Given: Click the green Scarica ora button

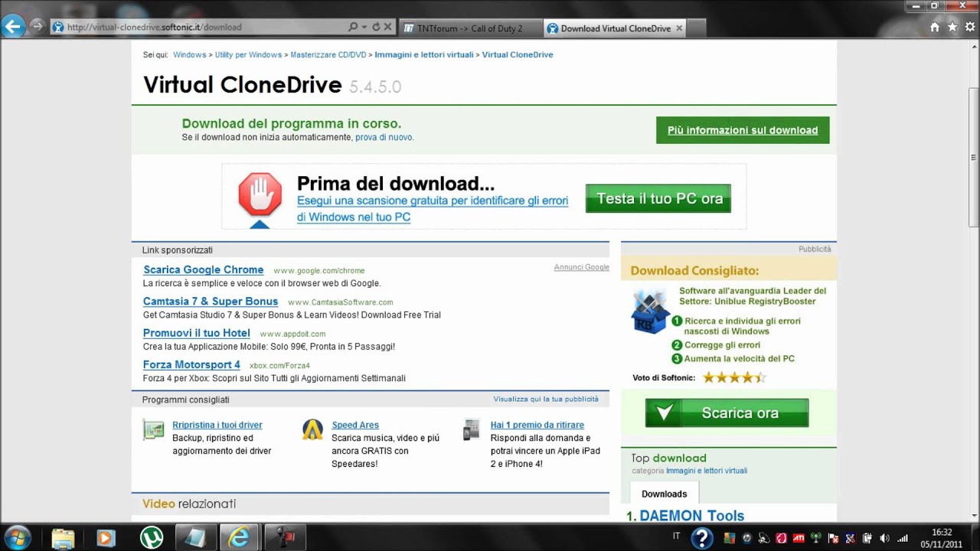Looking at the screenshot, I should [x=727, y=413].
